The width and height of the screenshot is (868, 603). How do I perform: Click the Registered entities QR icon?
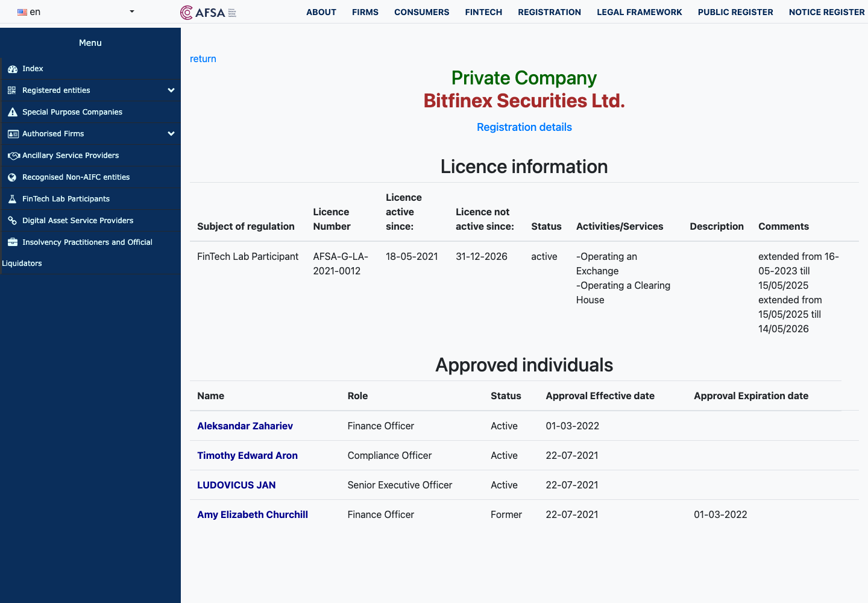pyautogui.click(x=12, y=90)
